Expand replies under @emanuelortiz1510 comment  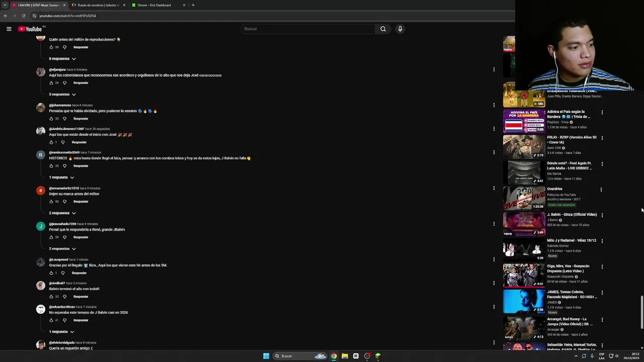tap(62, 213)
